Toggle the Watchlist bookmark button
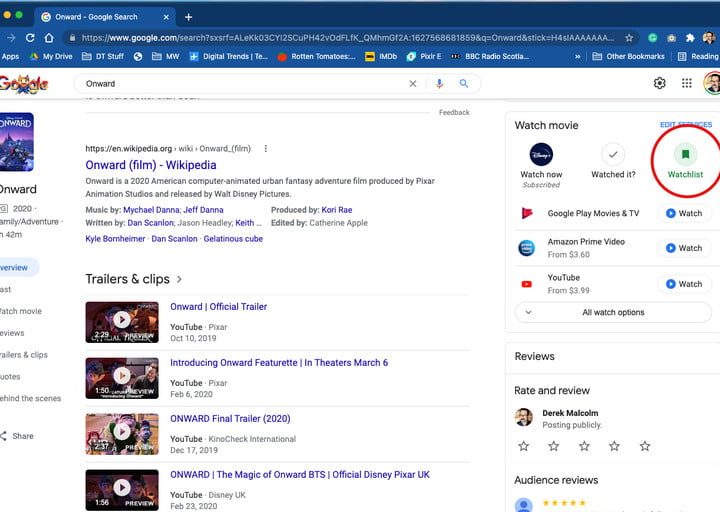The image size is (720, 512). point(685,155)
